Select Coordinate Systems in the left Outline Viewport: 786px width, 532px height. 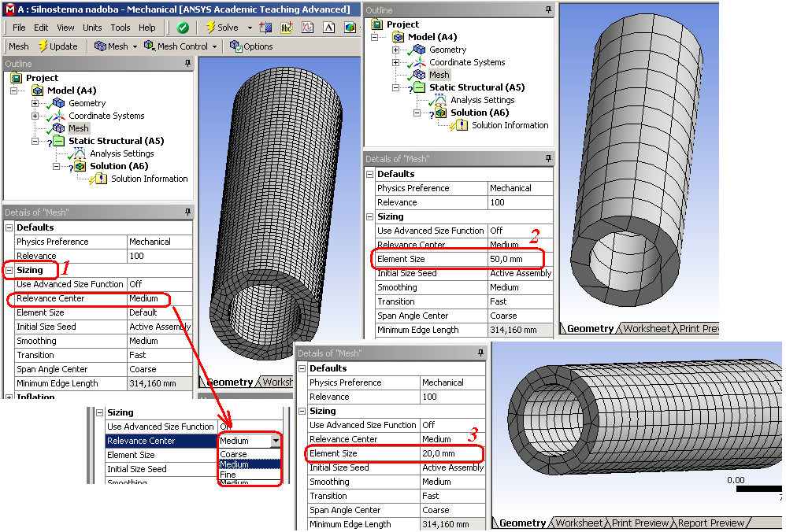(106, 116)
